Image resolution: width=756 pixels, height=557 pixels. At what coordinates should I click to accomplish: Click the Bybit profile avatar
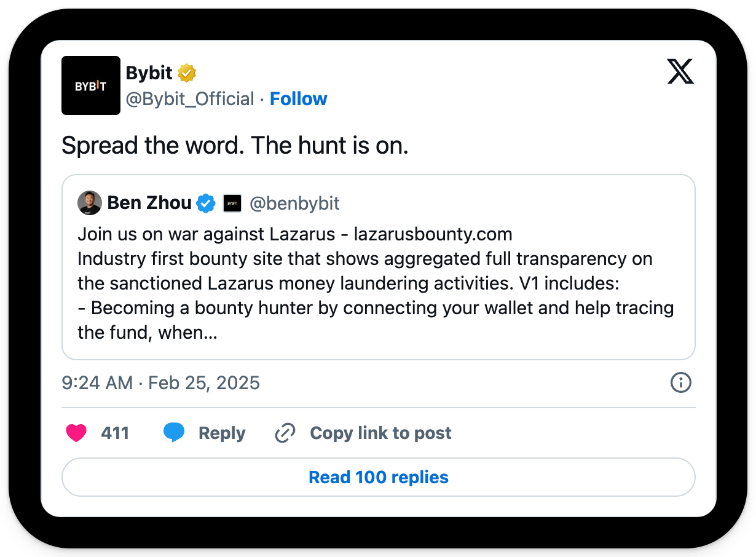point(91,85)
